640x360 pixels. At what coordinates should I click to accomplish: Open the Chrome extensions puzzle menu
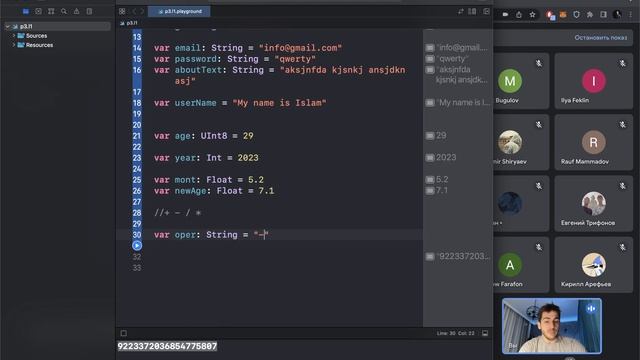590,15
